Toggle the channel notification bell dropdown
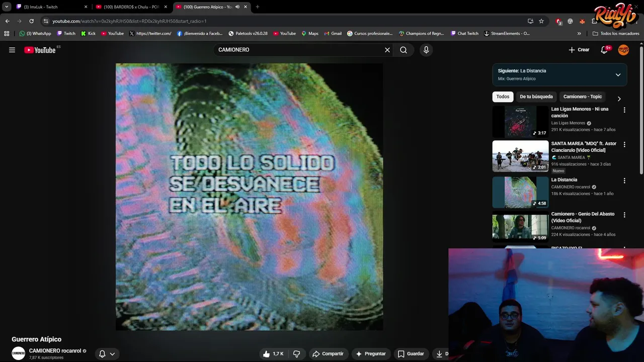The height and width of the screenshot is (362, 644). (107, 354)
